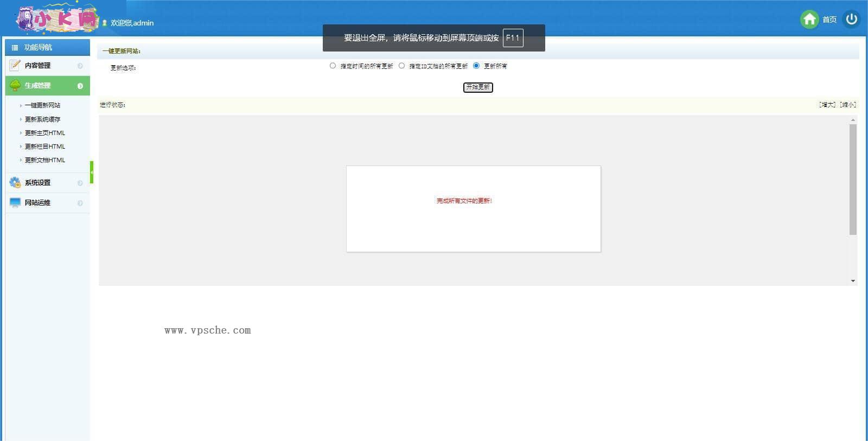Expand 网站运维 with its arrow
The image size is (868, 441).
click(x=80, y=203)
